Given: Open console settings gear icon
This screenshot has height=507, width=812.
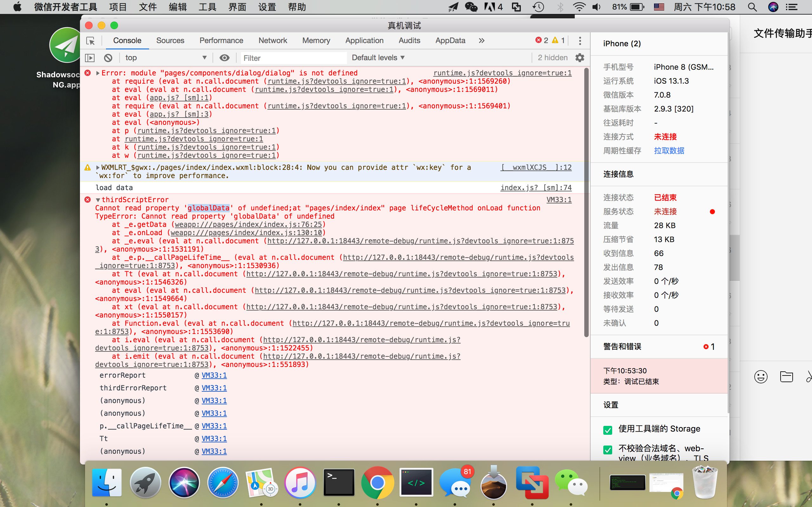Looking at the screenshot, I should click(x=580, y=58).
